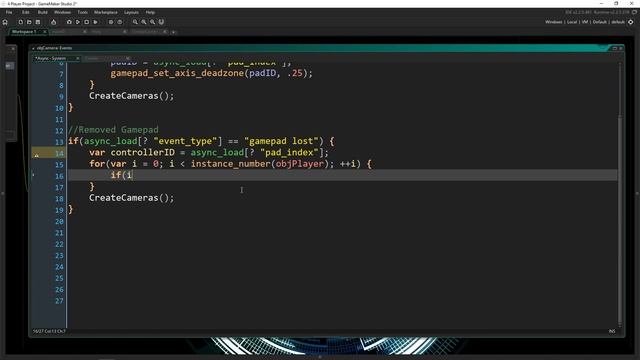
Task: Toggle the docking magnet icon
Action: coord(161,22)
